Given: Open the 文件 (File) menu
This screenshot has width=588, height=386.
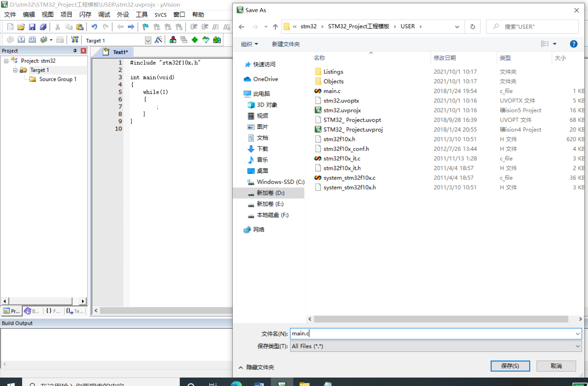Looking at the screenshot, I should (x=10, y=15).
